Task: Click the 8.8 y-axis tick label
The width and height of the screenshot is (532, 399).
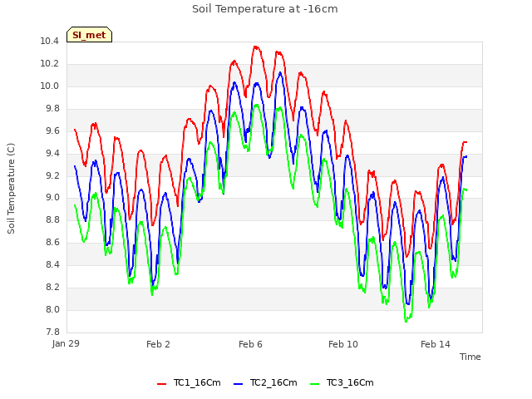Action: (52, 219)
